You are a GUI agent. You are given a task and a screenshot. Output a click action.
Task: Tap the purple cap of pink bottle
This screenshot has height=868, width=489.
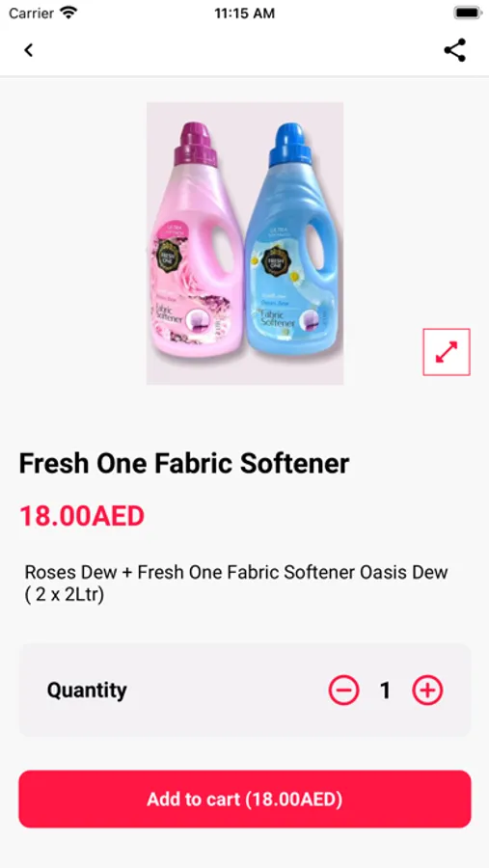pyautogui.click(x=195, y=145)
